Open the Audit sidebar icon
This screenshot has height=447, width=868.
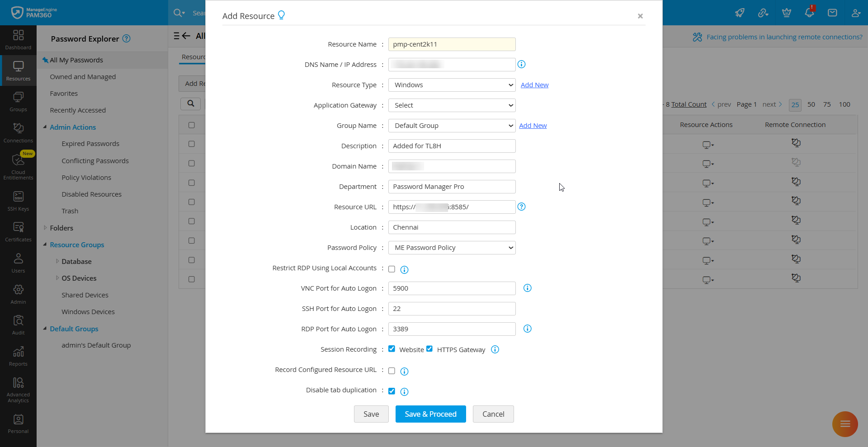[18, 325]
